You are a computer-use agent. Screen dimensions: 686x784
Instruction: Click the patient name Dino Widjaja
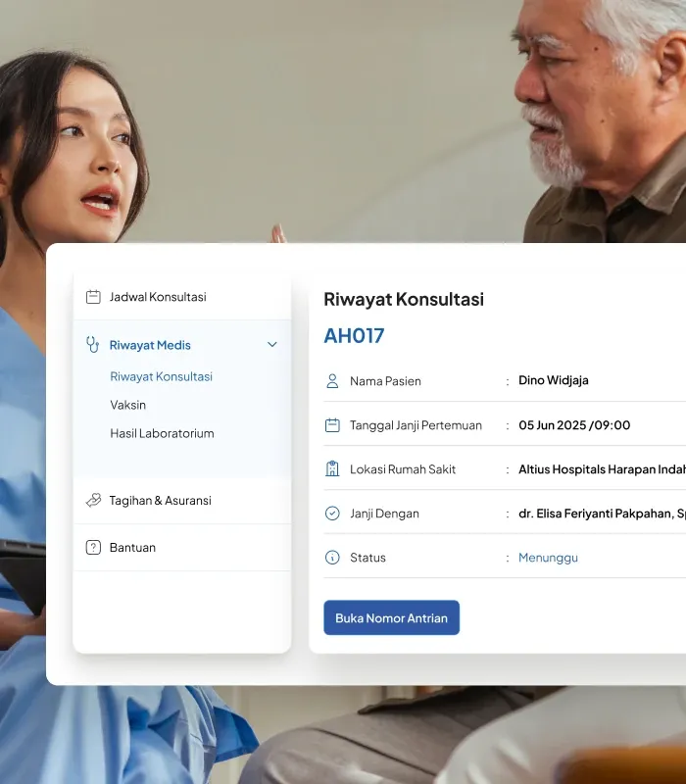point(554,380)
